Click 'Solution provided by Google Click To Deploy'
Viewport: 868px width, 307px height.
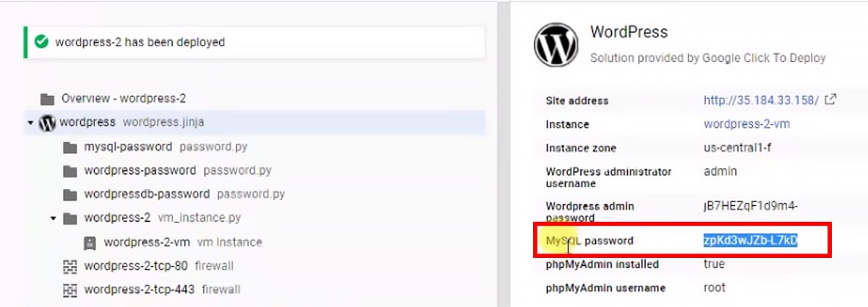coord(708,58)
